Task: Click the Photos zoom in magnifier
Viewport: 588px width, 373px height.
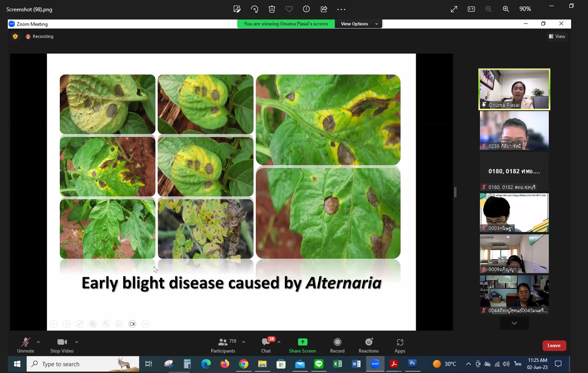Action: [506, 9]
